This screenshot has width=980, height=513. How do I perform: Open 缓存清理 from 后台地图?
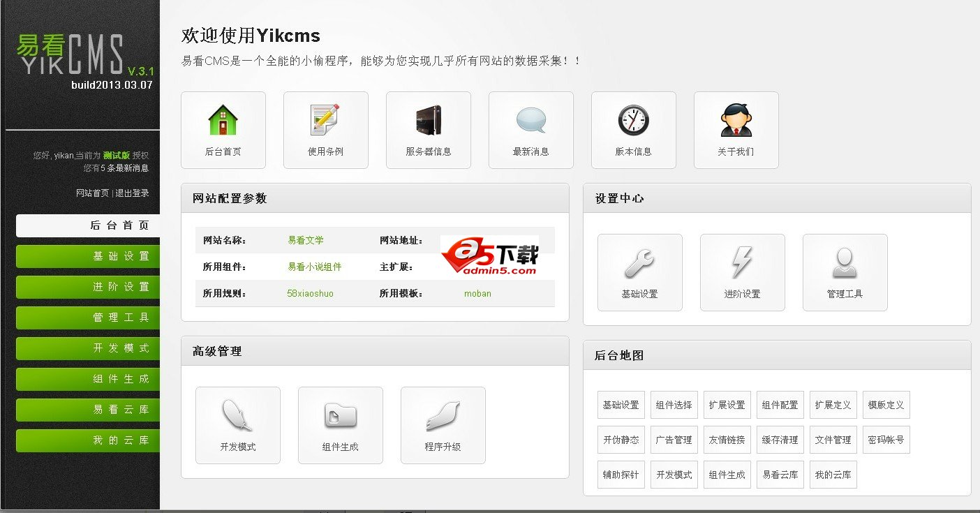(780, 440)
